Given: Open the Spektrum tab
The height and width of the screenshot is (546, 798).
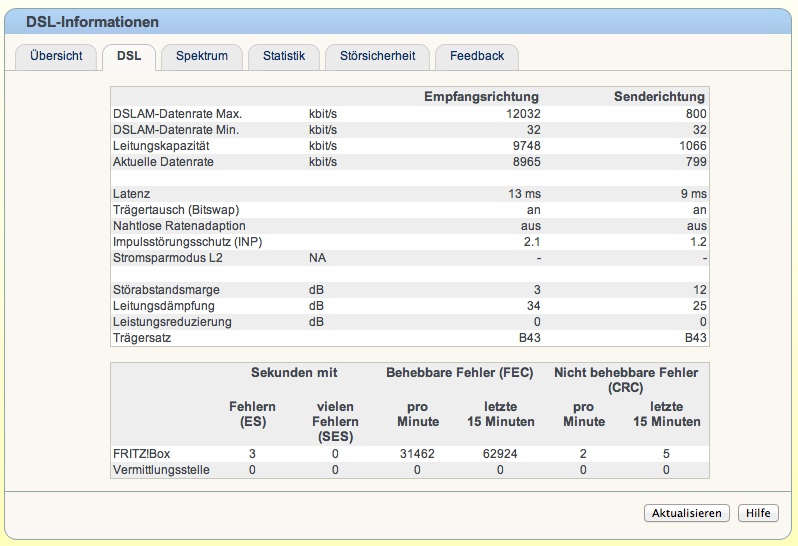Looking at the screenshot, I should tap(202, 56).
